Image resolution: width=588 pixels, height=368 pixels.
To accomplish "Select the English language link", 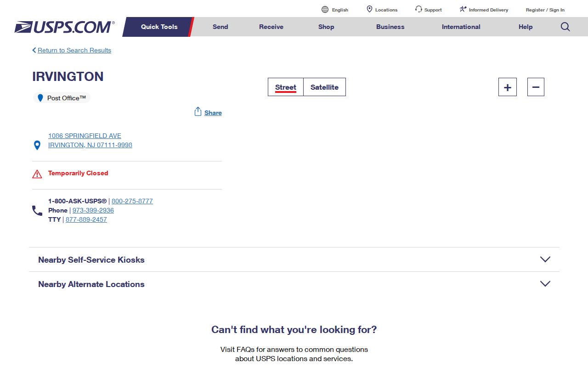I will click(340, 10).
